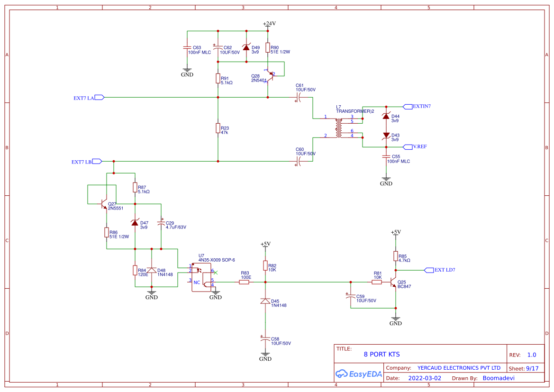Select the +24V power symbol
Image resolution: width=554 pixels, height=392 pixels.
point(269,24)
